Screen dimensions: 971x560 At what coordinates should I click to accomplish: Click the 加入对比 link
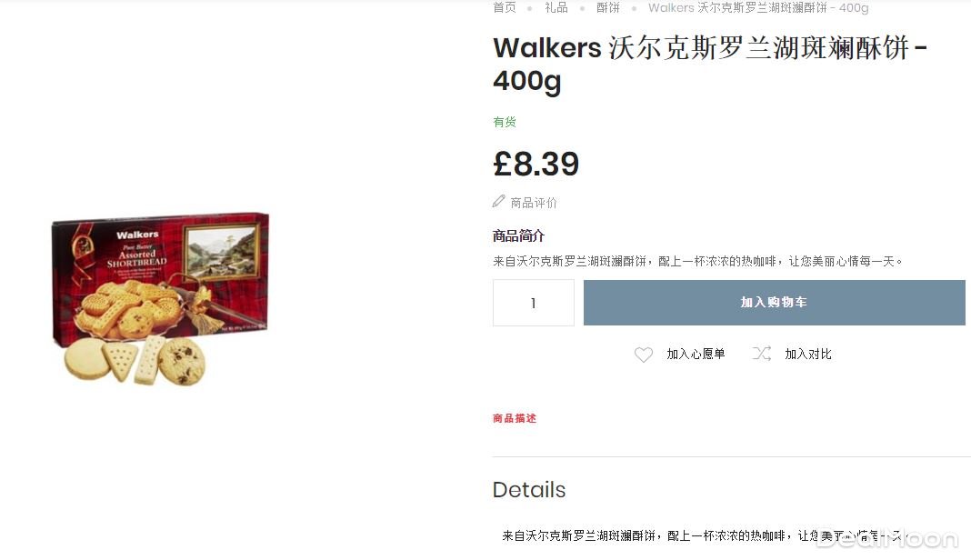[808, 354]
